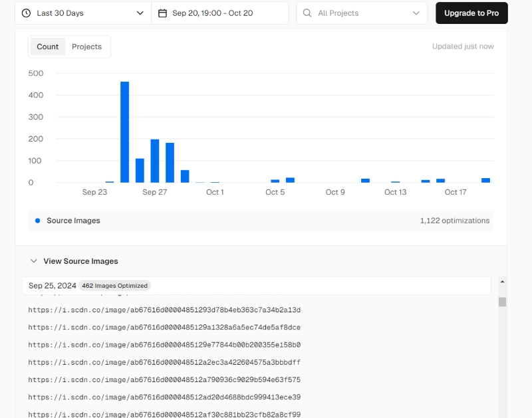Open the Last 30 Days dropdown
532x418 pixels.
[x=82, y=13]
